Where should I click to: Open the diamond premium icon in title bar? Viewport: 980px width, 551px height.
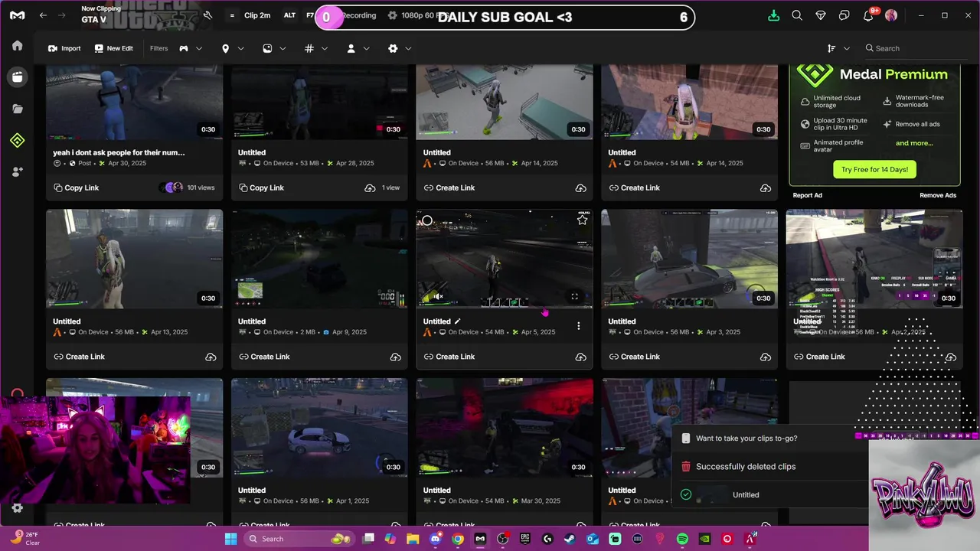click(x=821, y=15)
